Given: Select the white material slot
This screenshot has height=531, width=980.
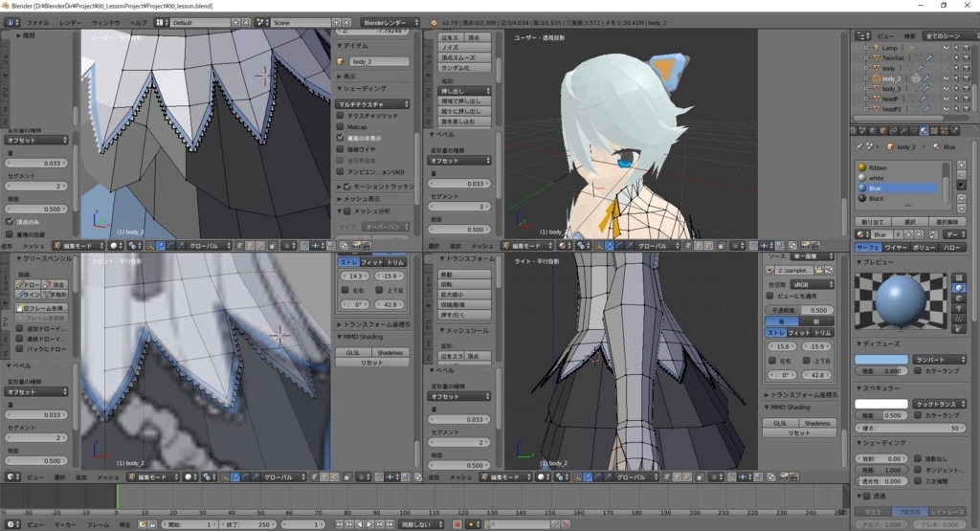Looking at the screenshot, I should [896, 177].
